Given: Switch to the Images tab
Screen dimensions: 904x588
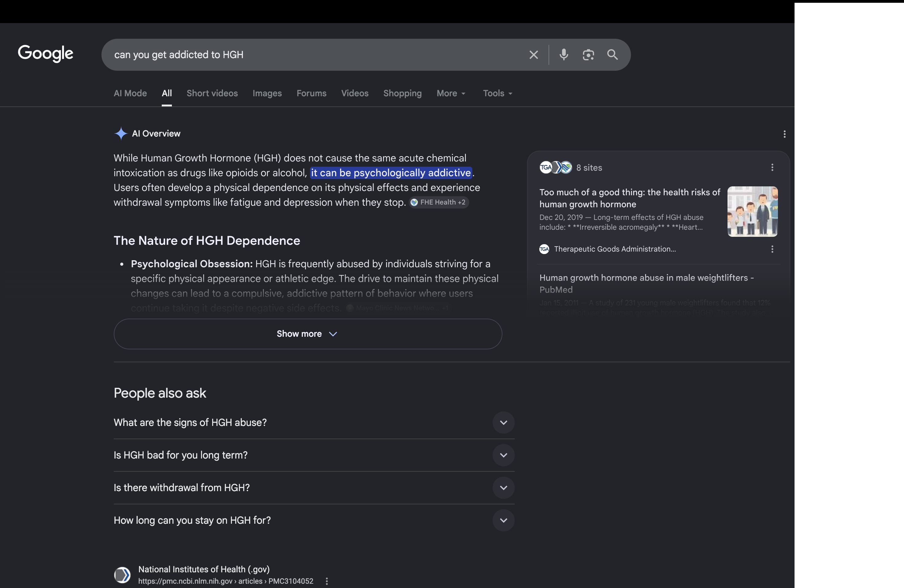Looking at the screenshot, I should pos(267,93).
